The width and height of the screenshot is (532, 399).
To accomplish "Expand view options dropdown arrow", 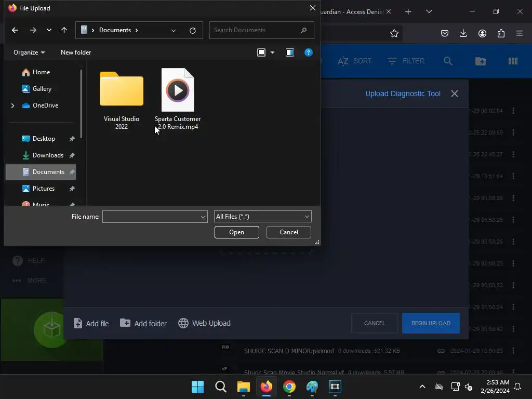I will point(272,52).
